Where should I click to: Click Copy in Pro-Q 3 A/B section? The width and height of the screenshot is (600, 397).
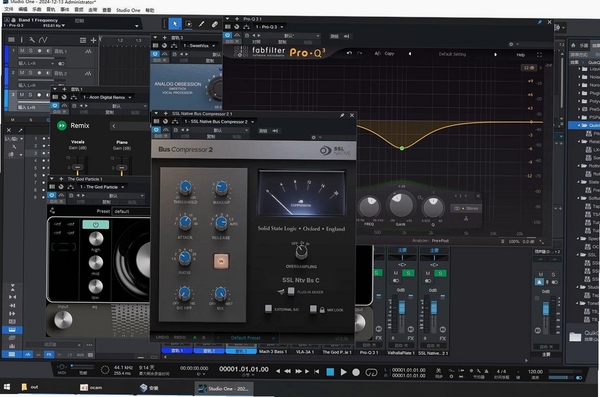[389, 54]
